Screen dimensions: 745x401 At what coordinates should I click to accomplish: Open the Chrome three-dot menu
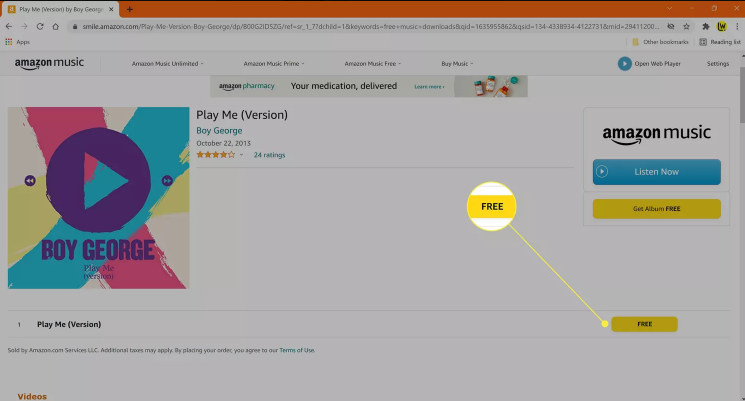pos(737,27)
